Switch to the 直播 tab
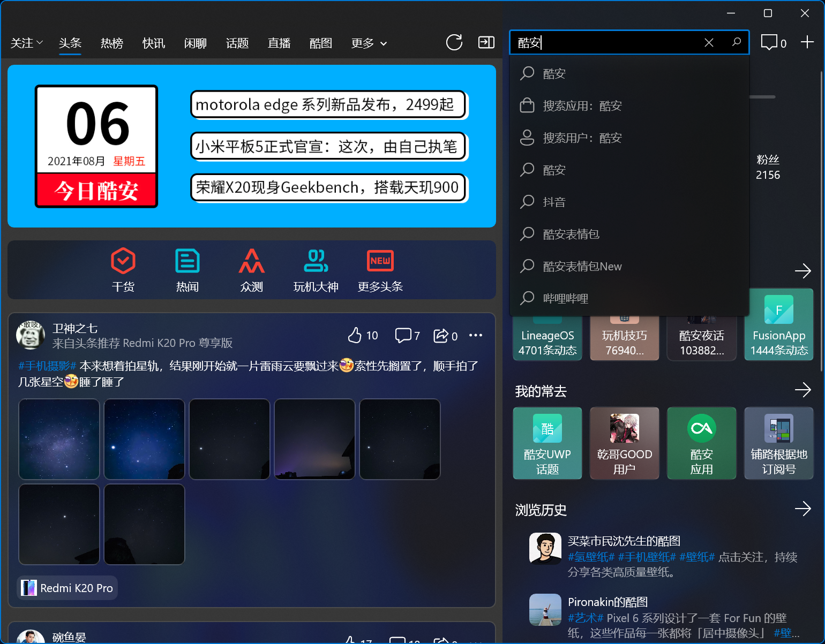825x644 pixels. pyautogui.click(x=279, y=43)
